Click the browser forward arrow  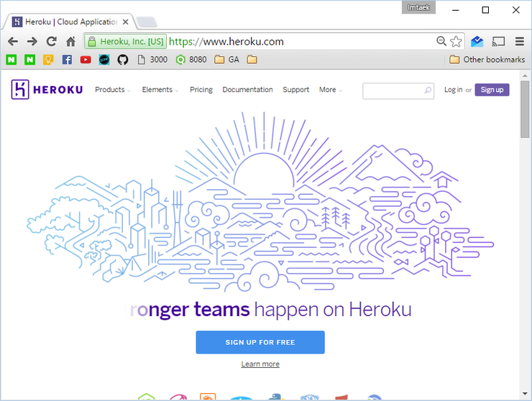click(x=32, y=42)
